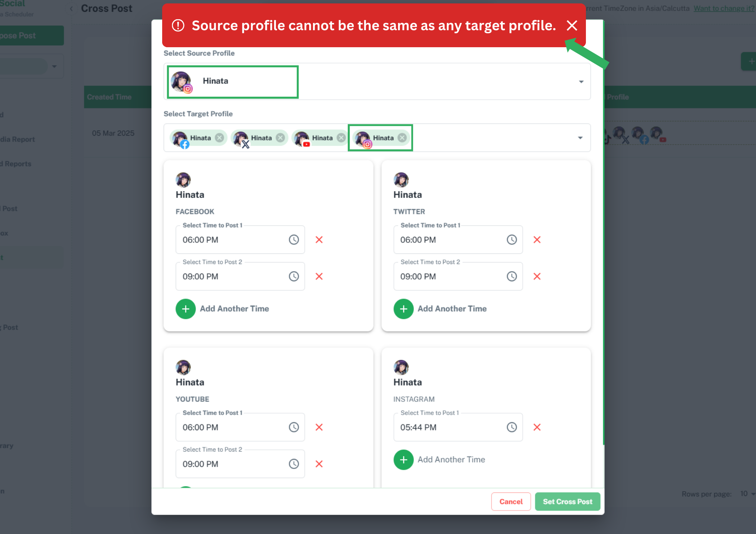Open the clock picker for Twitter Post 2 time
The image size is (756, 534).
click(x=512, y=276)
